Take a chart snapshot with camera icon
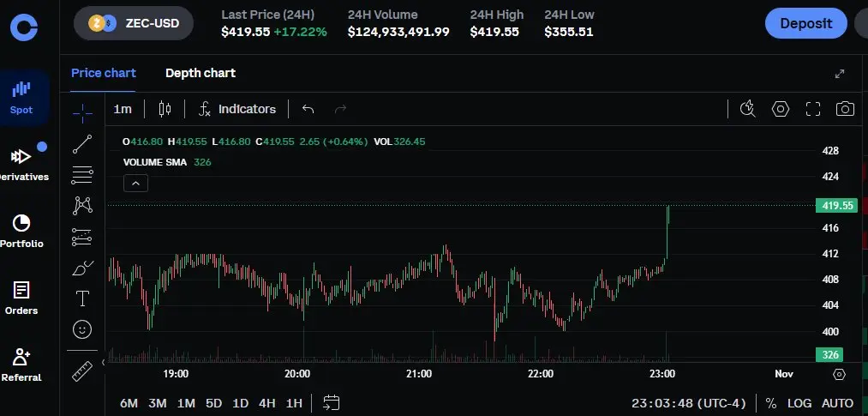The height and width of the screenshot is (416, 868). (x=845, y=109)
